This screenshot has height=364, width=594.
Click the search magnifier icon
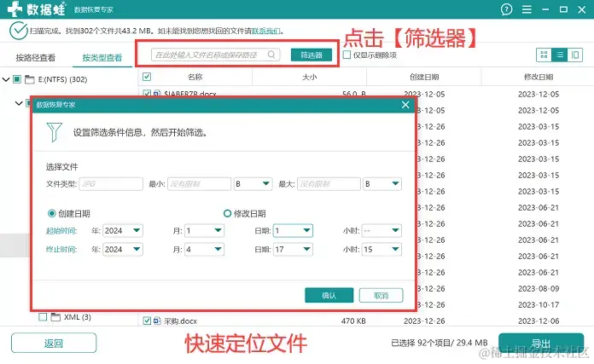click(271, 55)
